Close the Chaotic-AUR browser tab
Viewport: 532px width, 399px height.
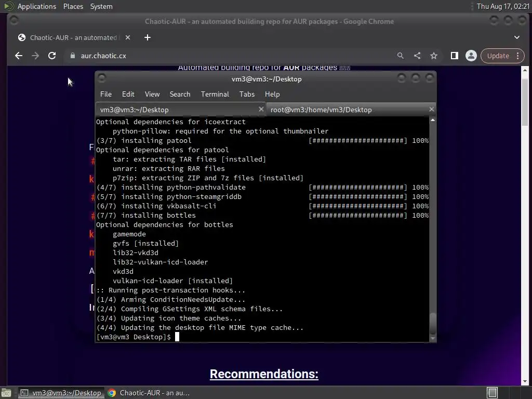pyautogui.click(x=128, y=37)
